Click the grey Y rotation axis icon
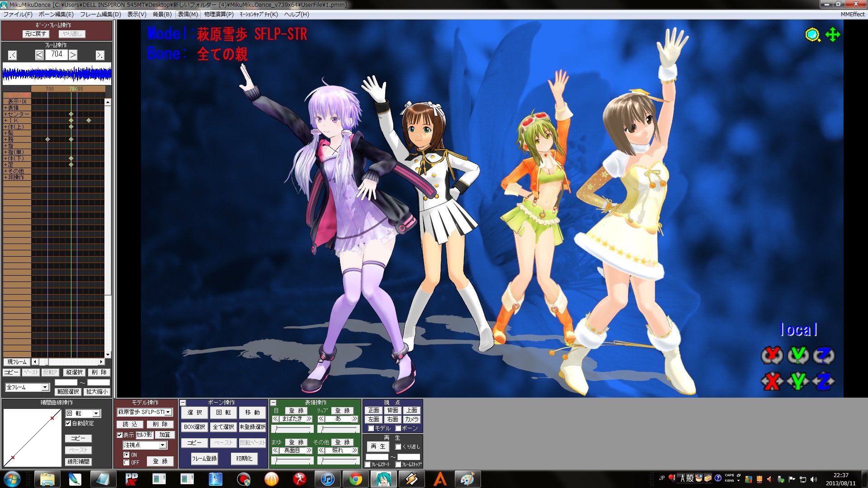The height and width of the screenshot is (488, 868). 798,356
